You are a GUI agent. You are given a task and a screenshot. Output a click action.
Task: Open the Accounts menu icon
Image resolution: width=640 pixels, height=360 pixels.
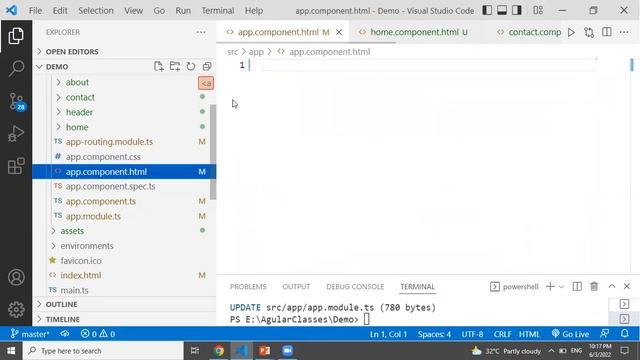(x=16, y=278)
